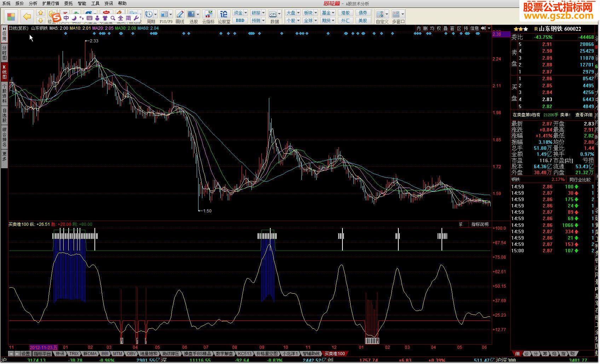Toggle the 示 indicator display button
This screenshot has height=364, width=600.
coord(461,224)
